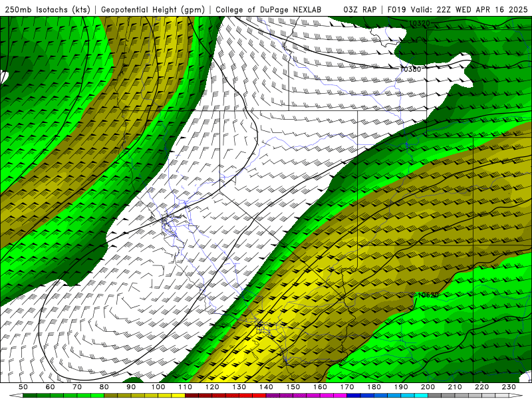This screenshot has width=532, height=399.
Task: Click the 190 value on the color scale
Action: coord(401,387)
